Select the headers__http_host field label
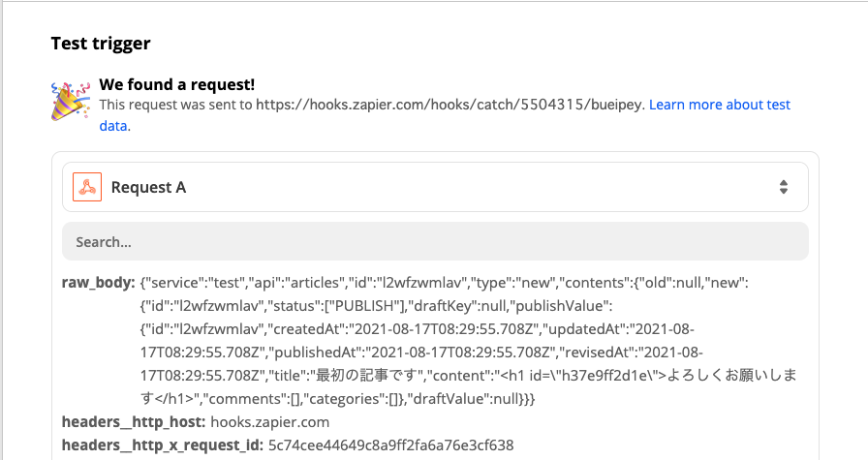This screenshot has height=460, width=868. coord(134,422)
